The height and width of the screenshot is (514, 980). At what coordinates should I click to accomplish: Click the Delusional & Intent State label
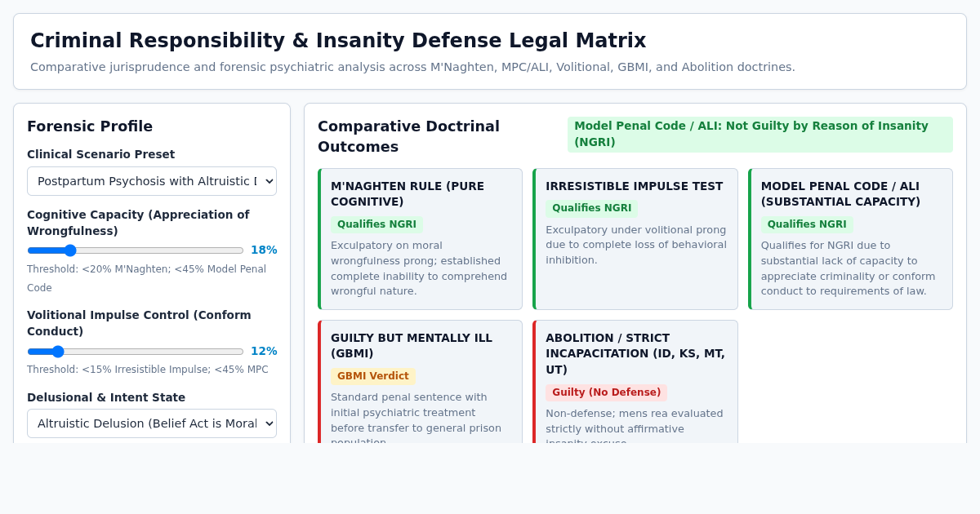106,397
